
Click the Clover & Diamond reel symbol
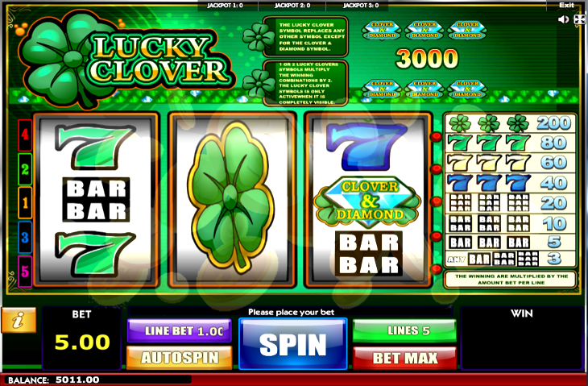(x=368, y=201)
